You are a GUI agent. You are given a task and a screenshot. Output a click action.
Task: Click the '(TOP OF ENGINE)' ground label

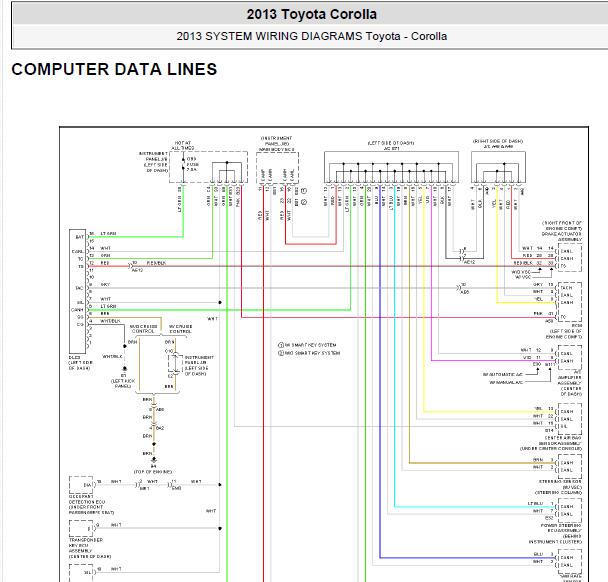(153, 472)
